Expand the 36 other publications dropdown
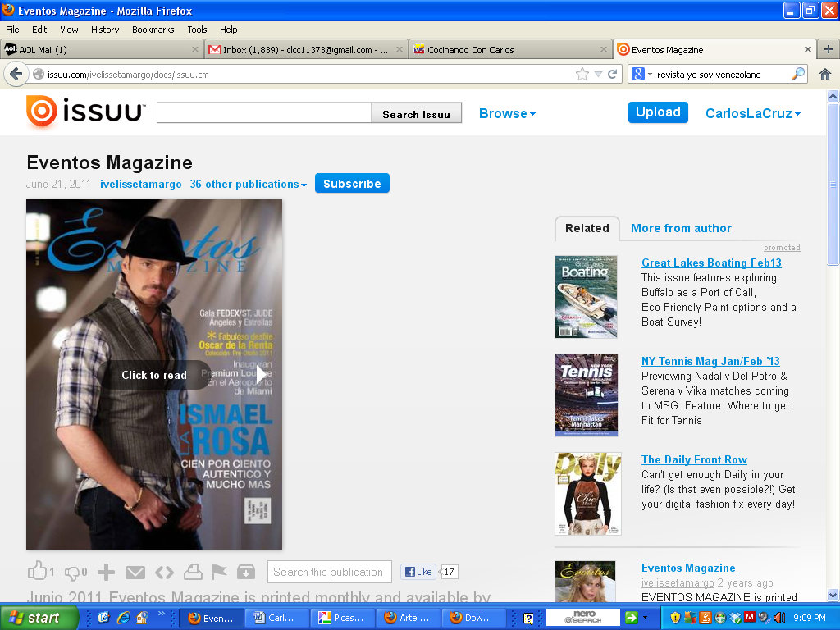The height and width of the screenshot is (630, 840). (x=248, y=185)
